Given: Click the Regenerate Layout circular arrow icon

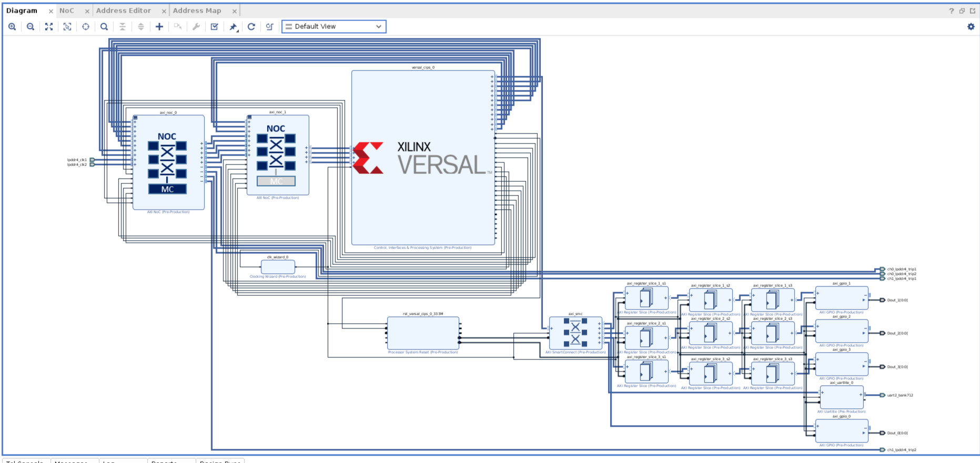Looking at the screenshot, I should point(251,27).
